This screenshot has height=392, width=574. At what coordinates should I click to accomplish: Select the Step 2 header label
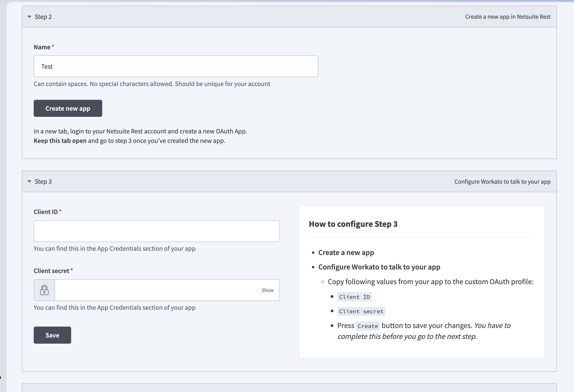point(43,17)
